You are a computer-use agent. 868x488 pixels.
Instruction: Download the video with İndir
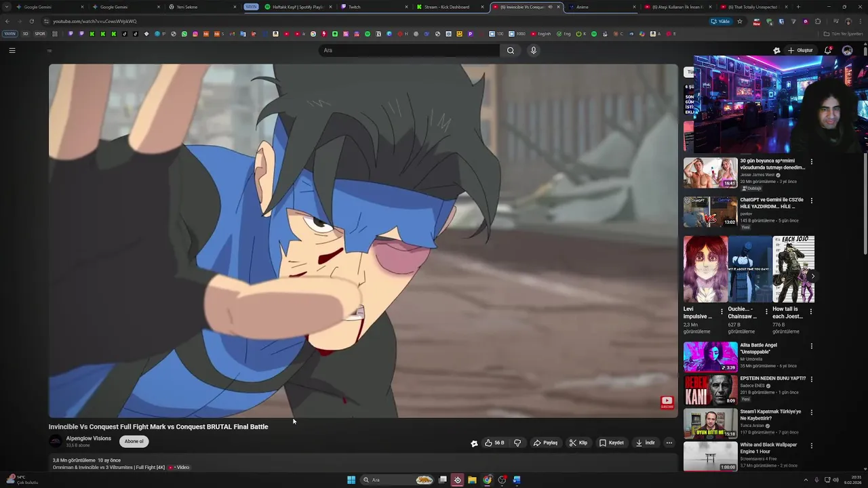(645, 443)
